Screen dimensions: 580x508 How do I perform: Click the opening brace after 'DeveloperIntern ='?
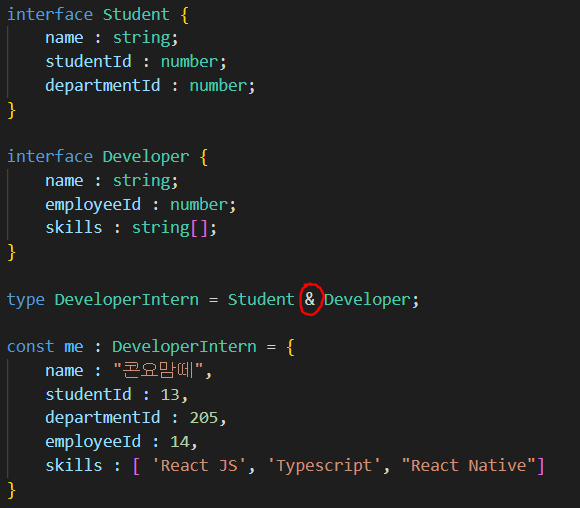coord(290,347)
